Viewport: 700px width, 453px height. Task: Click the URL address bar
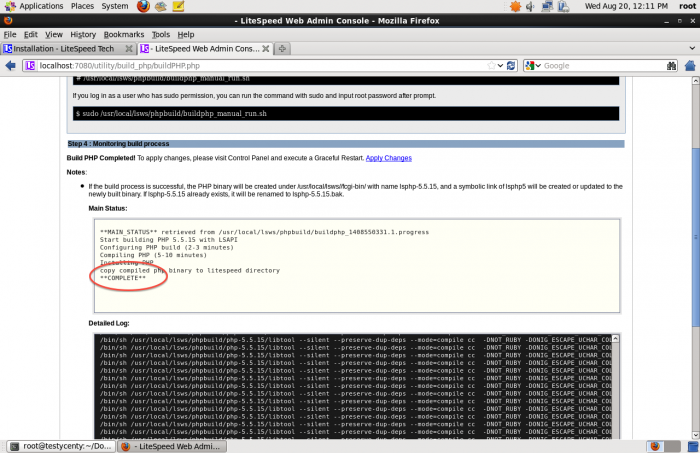coord(262,66)
